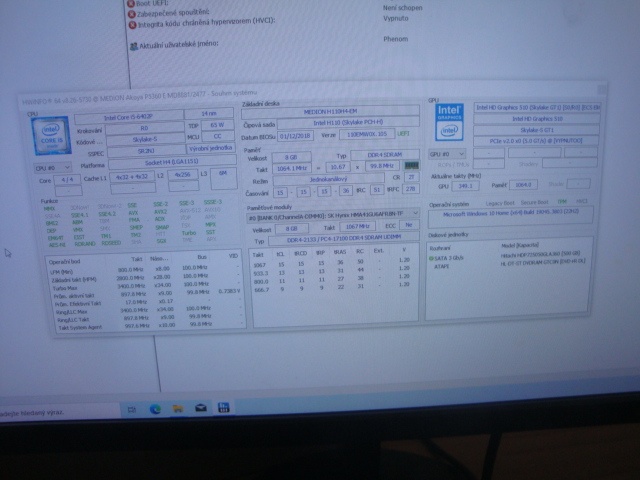Open Microsoft Edge from the taskbar
This screenshot has height=480, width=640.
pos(155,409)
